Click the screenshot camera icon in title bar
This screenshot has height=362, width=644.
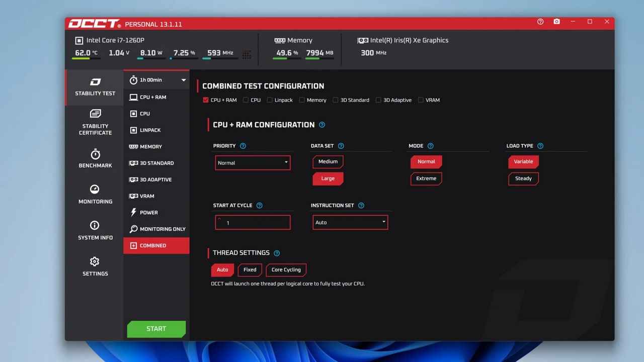(556, 22)
